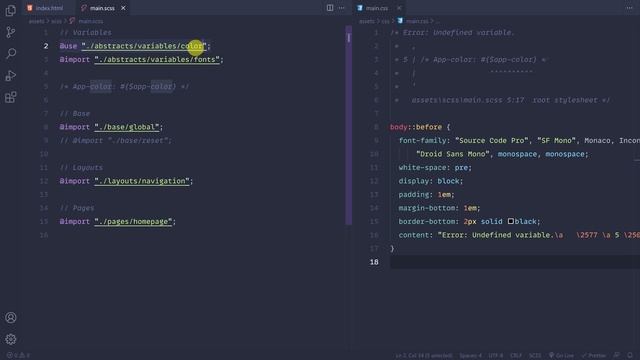The image size is (640, 360).
Task: Click the "Droid Sans Mono" font value
Action: pos(453,154)
